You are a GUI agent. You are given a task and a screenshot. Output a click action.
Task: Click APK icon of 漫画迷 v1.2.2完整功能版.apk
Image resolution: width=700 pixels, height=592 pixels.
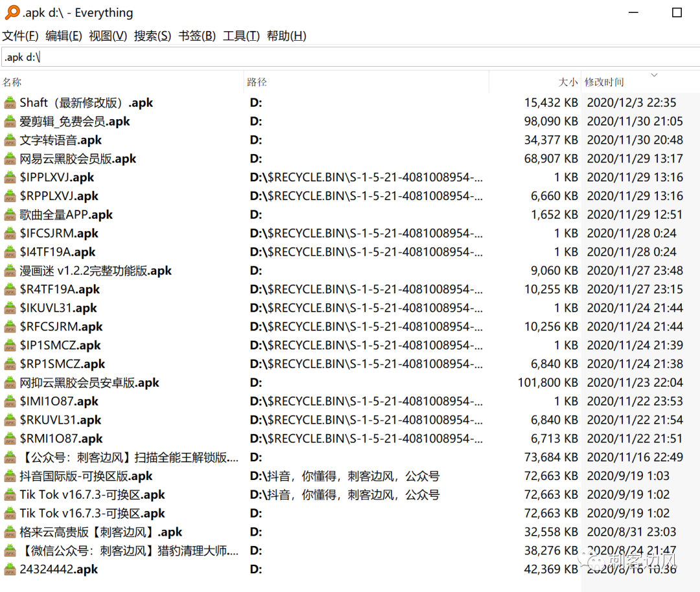pyautogui.click(x=10, y=271)
